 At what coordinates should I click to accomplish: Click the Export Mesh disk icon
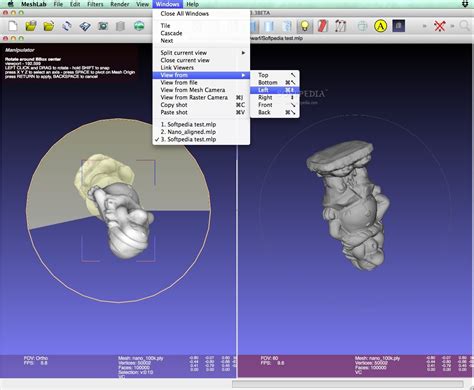85,26
